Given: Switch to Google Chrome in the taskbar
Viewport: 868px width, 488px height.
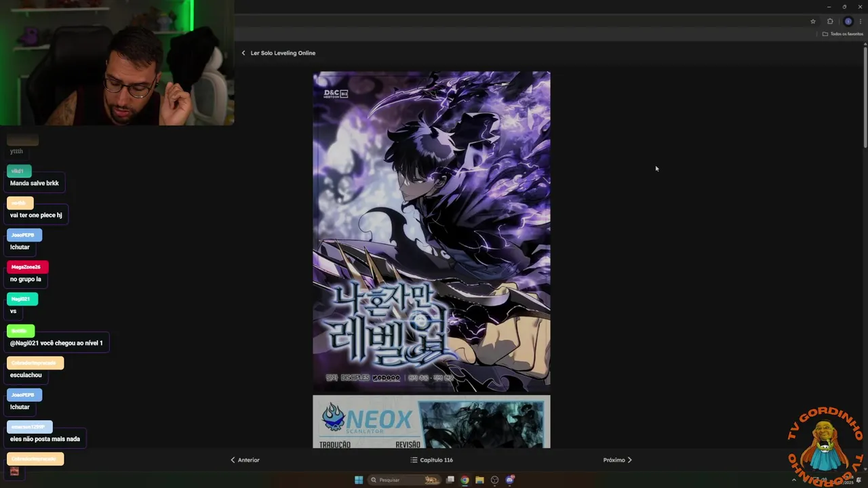Looking at the screenshot, I should (465, 480).
